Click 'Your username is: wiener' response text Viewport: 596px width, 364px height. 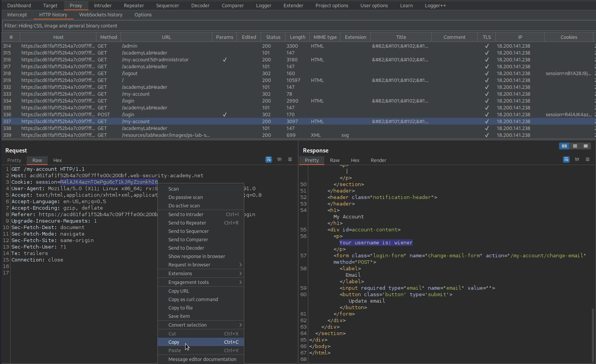pos(376,243)
